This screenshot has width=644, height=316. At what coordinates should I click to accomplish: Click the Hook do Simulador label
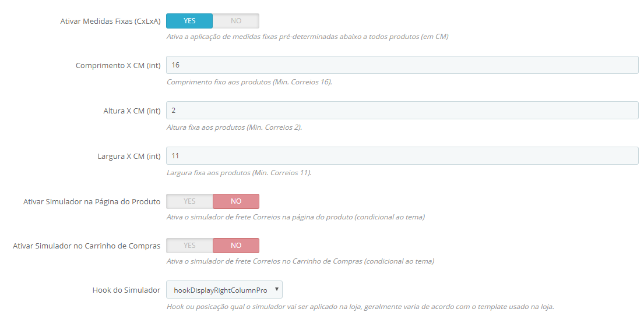(126, 290)
